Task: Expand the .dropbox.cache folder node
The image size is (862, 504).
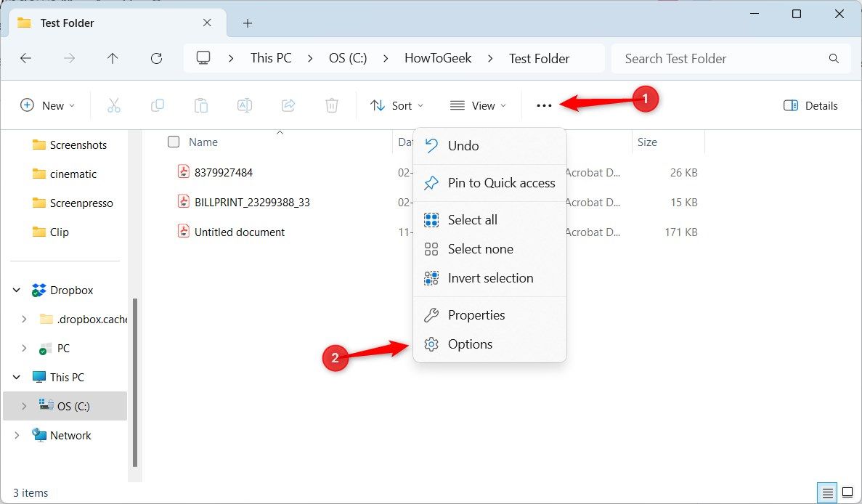Action: 24,319
